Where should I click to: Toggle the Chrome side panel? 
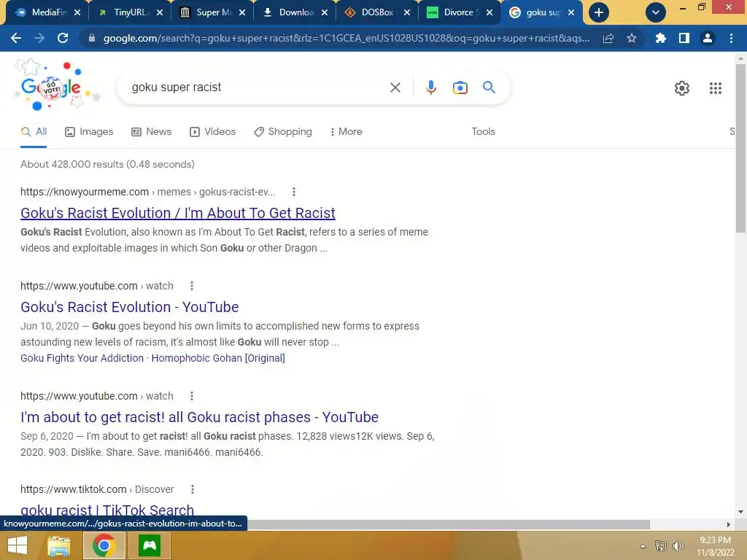[684, 38]
